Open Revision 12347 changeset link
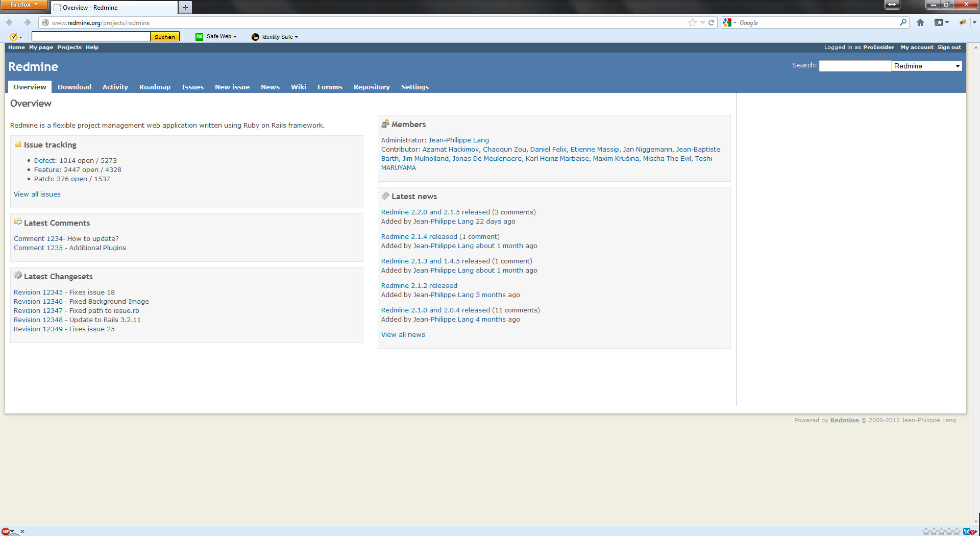 (x=38, y=311)
